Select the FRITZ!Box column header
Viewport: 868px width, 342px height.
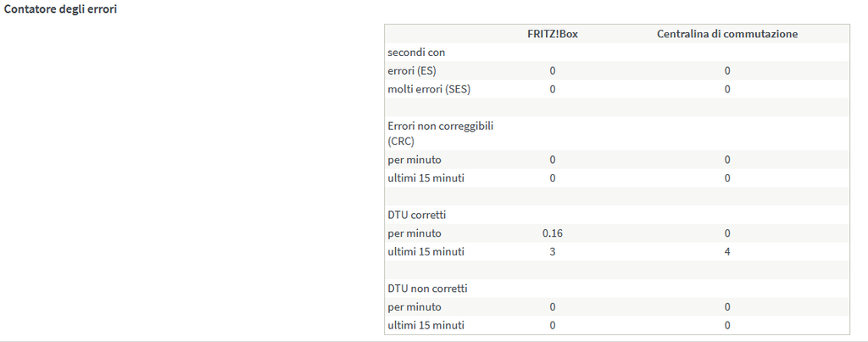(x=552, y=34)
